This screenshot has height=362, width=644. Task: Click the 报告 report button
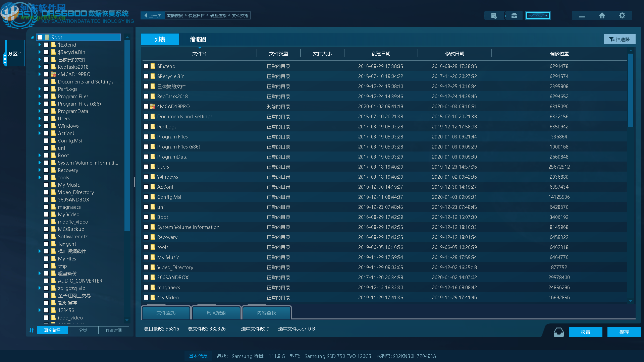(585, 332)
